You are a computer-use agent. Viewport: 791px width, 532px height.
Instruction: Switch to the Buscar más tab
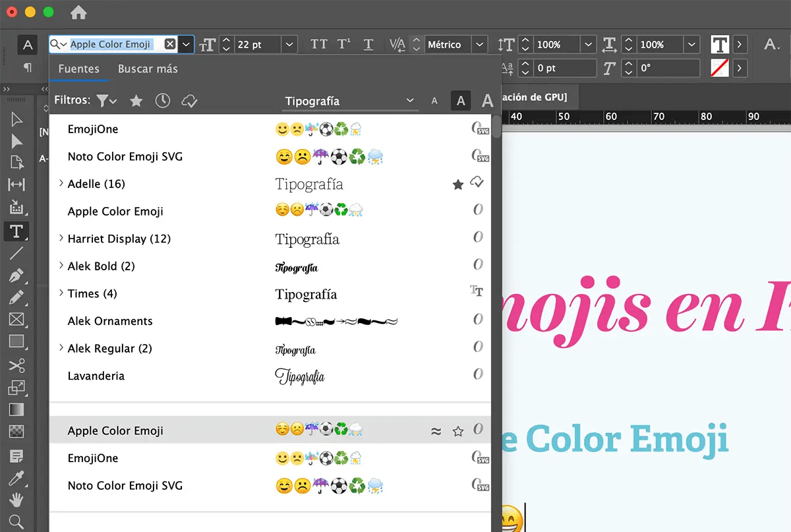(x=148, y=69)
